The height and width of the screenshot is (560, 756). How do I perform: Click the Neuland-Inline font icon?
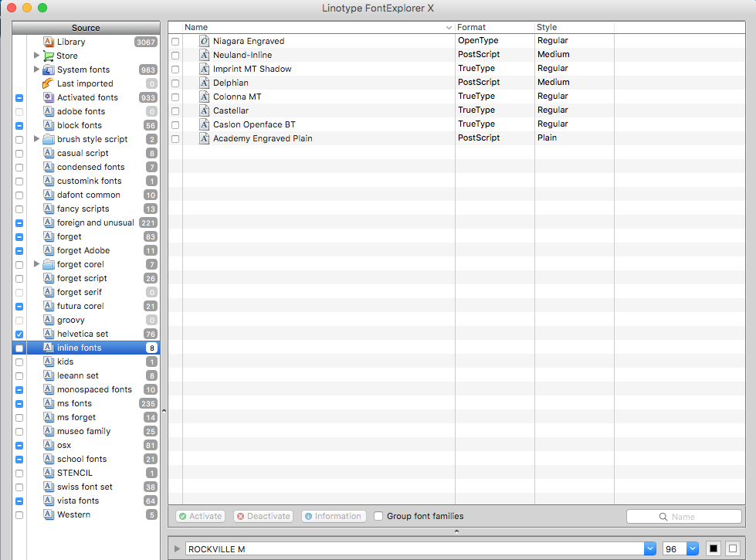pos(205,55)
